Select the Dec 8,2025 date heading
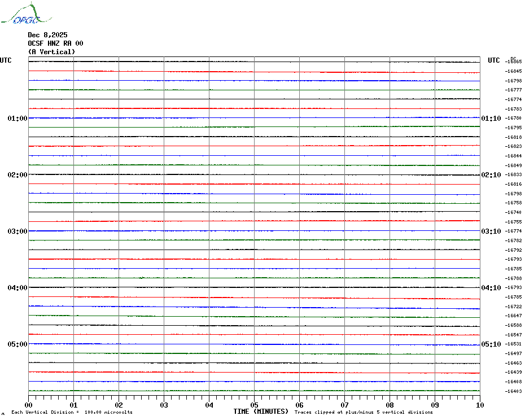The image size is (525, 420). [x=47, y=35]
